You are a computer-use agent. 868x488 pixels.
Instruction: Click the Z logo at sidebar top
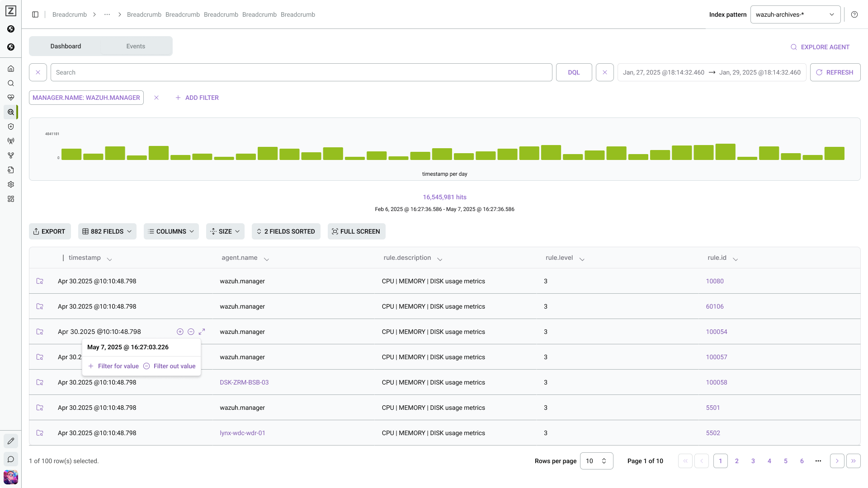point(11,11)
